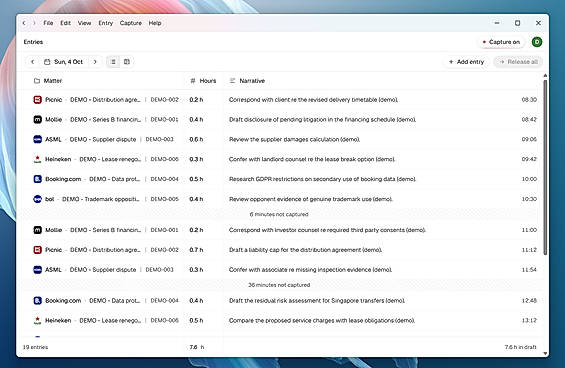Open the Help menu
Viewport: 565px width, 368px height.
[155, 23]
